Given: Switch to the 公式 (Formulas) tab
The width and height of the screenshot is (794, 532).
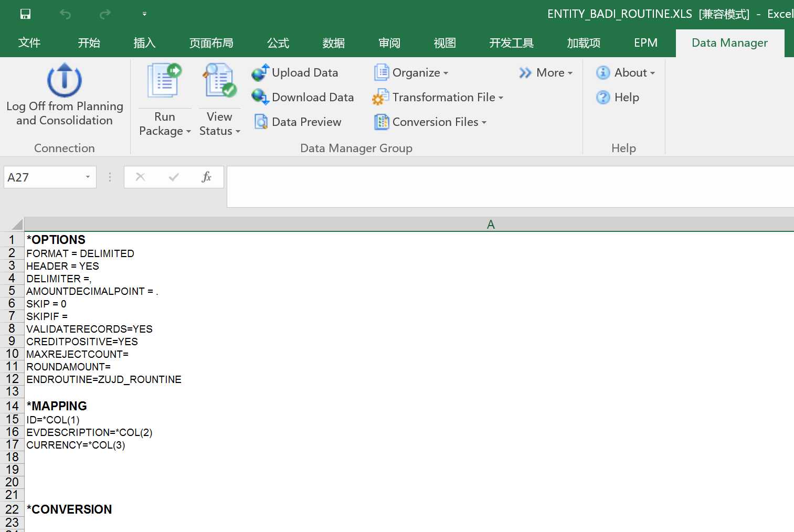Looking at the screenshot, I should click(x=278, y=43).
